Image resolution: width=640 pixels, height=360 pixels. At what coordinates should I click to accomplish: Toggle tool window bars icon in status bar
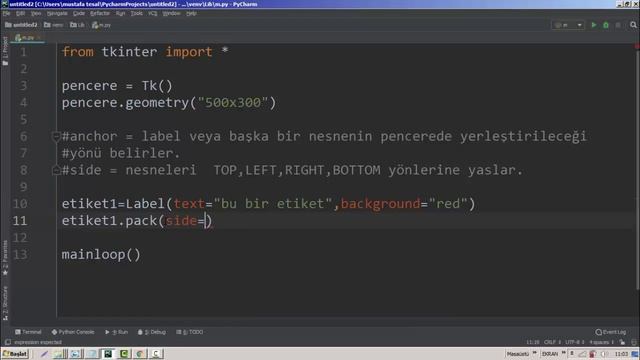(x=7, y=342)
